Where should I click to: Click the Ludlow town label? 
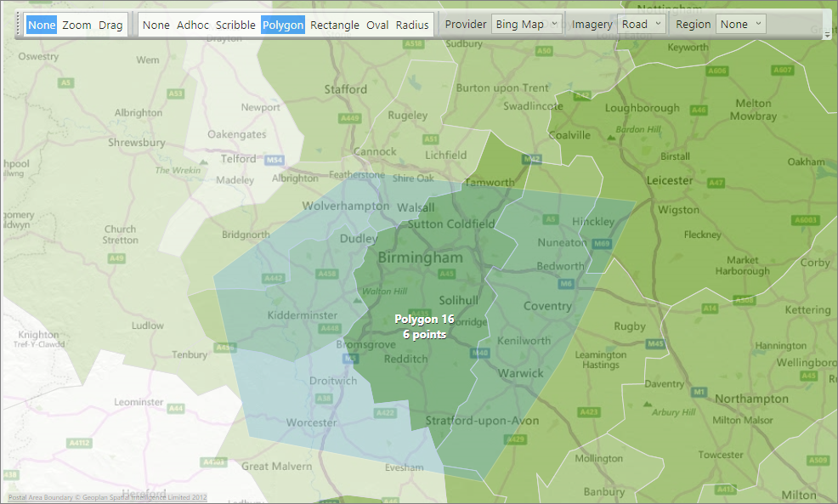[148, 326]
